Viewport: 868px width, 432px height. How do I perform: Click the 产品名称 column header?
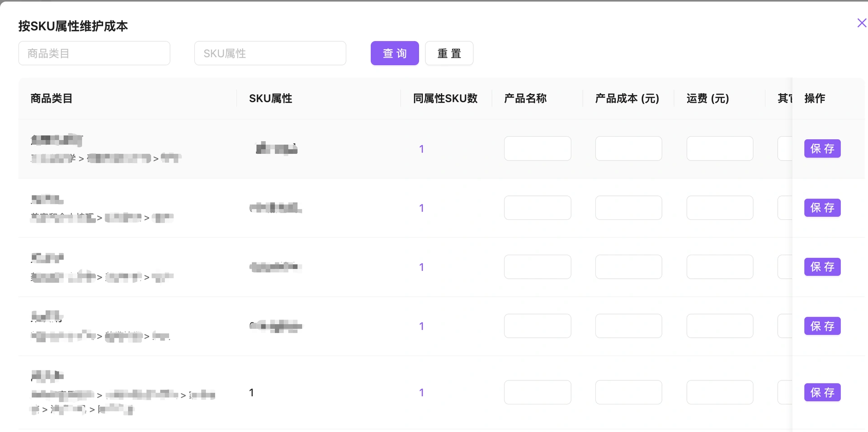tap(525, 98)
